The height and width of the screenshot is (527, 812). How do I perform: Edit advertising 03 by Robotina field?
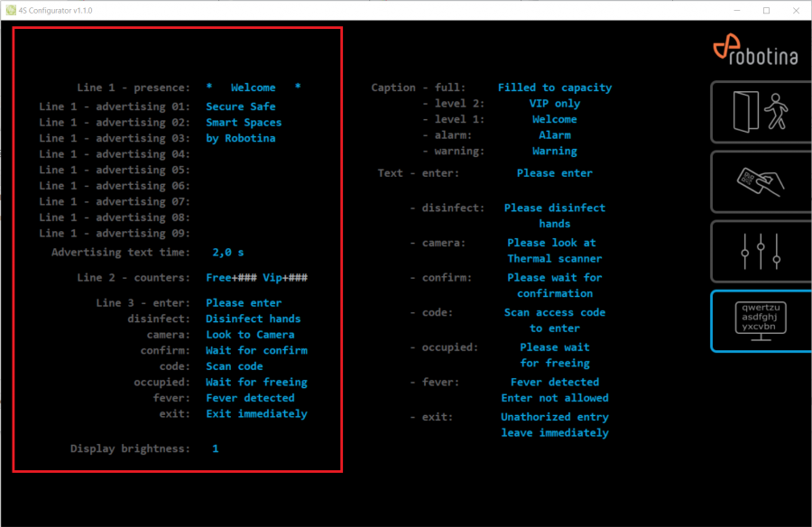[x=240, y=138]
